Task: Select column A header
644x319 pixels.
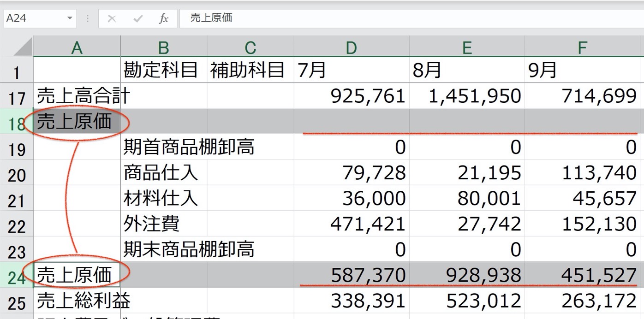Action: pyautogui.click(x=77, y=47)
